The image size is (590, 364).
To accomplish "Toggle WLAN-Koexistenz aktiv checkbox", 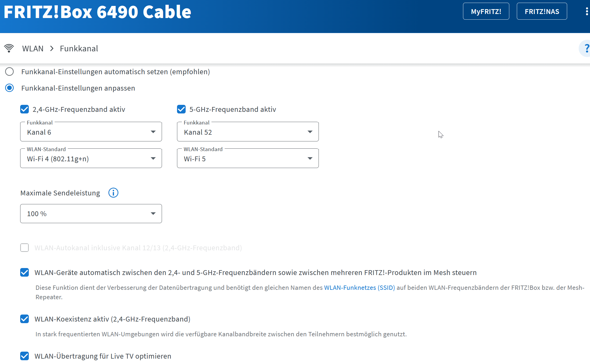I will [24, 319].
